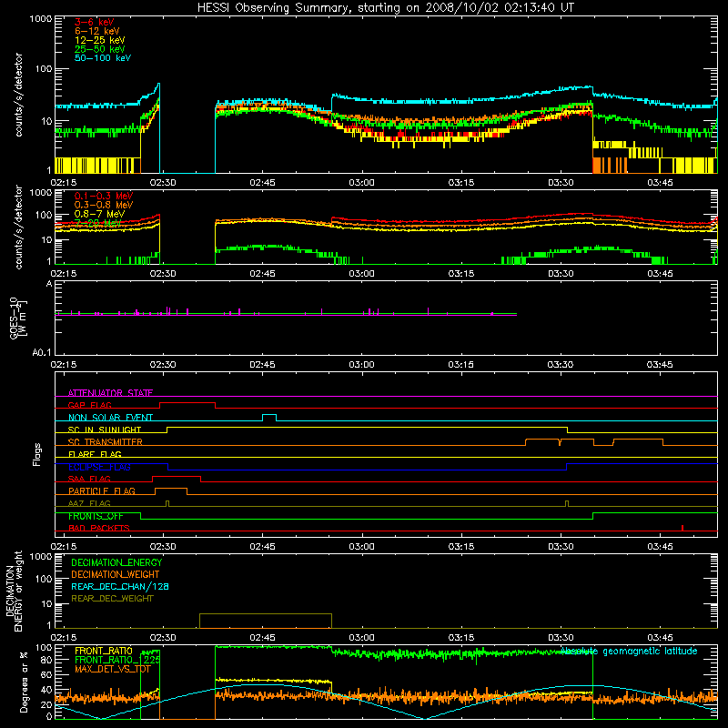Select the 25-50 keV legend entry
728x728 pixels.
tap(100, 49)
